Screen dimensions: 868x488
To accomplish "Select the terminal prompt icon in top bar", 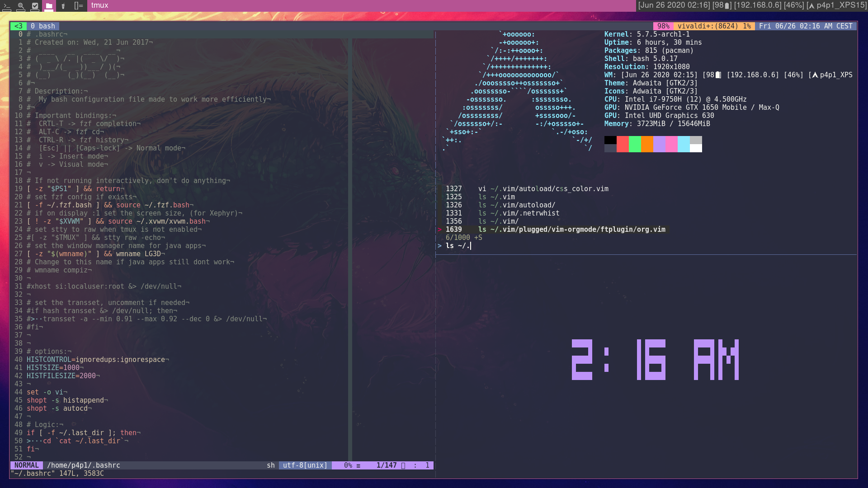I will click(x=7, y=6).
